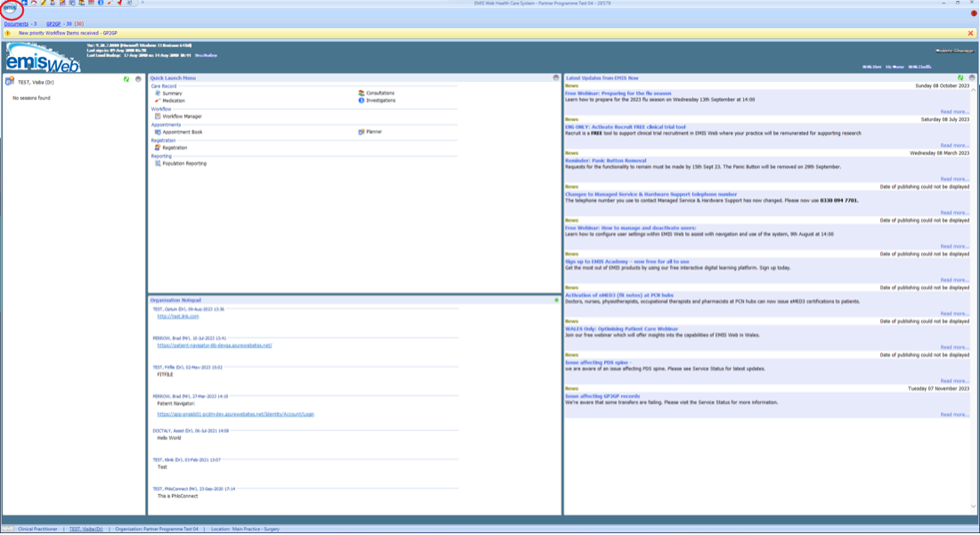Image resolution: width=980 pixels, height=535 pixels.
Task: Open Population Reporting
Action: click(184, 164)
